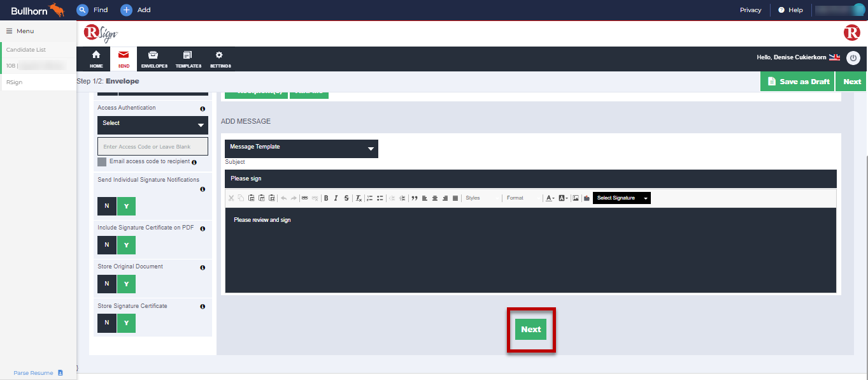868x380 pixels.
Task: Switch to the Templates tab
Action: (x=188, y=59)
